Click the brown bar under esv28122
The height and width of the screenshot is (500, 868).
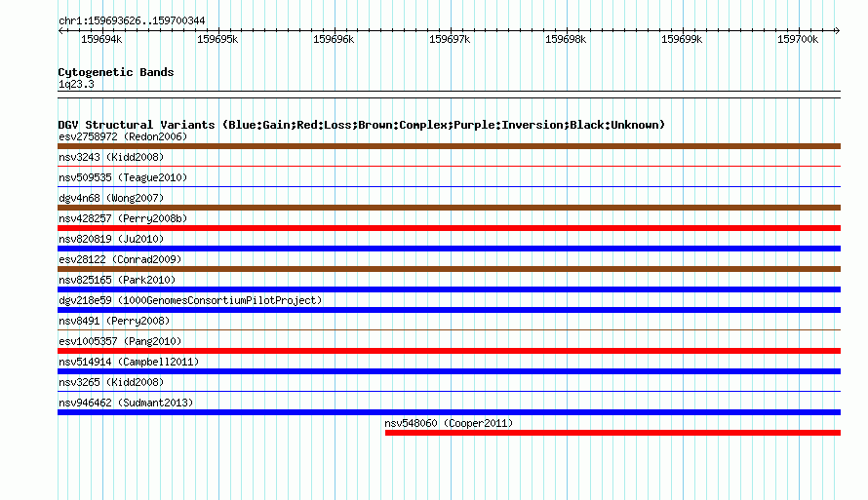tap(449, 269)
